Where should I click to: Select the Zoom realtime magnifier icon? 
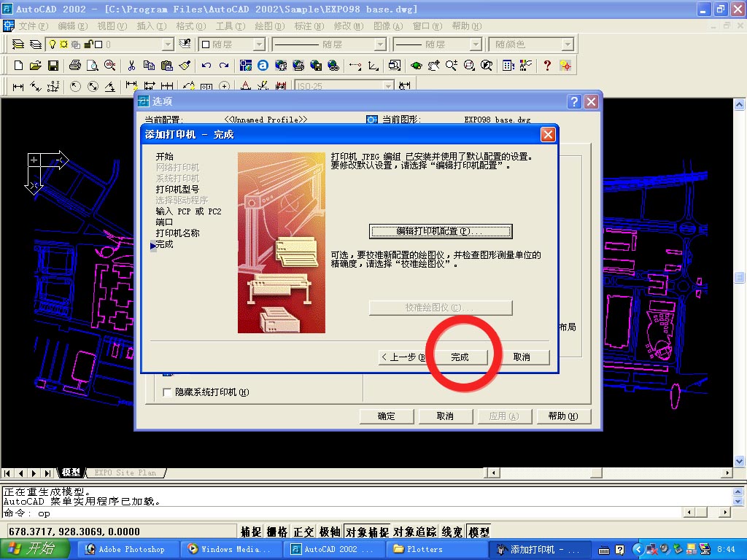tap(451, 65)
